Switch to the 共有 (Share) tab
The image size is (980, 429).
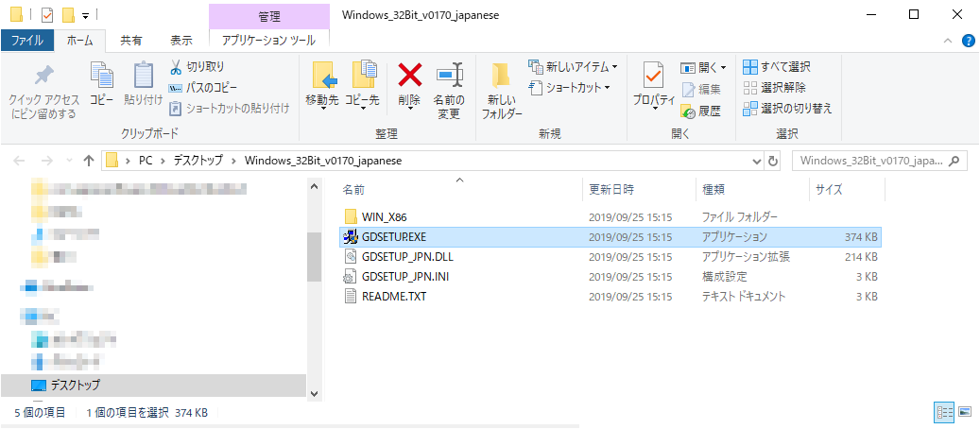click(x=130, y=41)
